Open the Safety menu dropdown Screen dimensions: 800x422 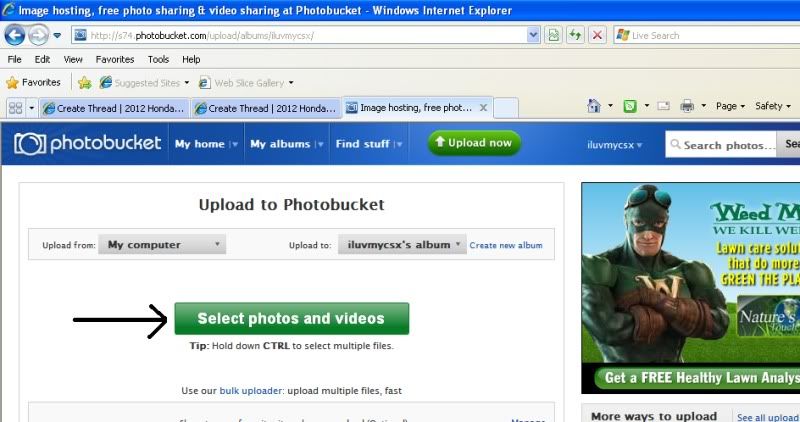pyautogui.click(x=773, y=106)
